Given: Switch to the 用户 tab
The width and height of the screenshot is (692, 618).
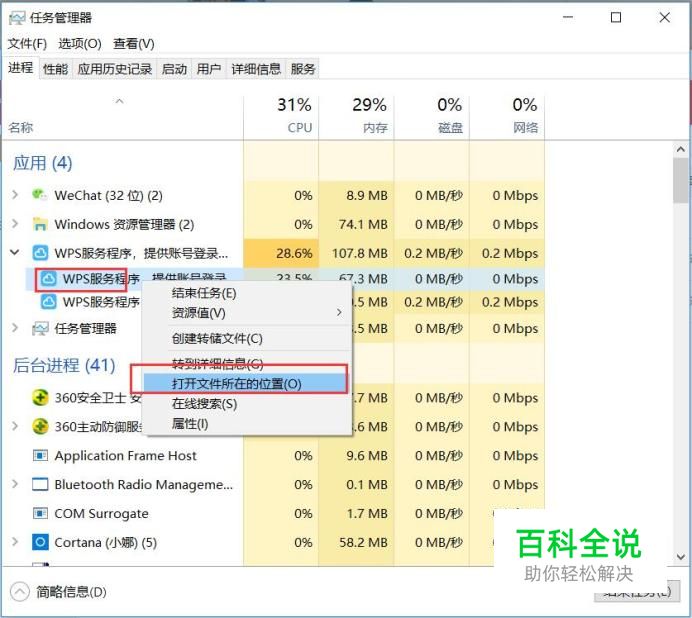Looking at the screenshot, I should (x=209, y=69).
